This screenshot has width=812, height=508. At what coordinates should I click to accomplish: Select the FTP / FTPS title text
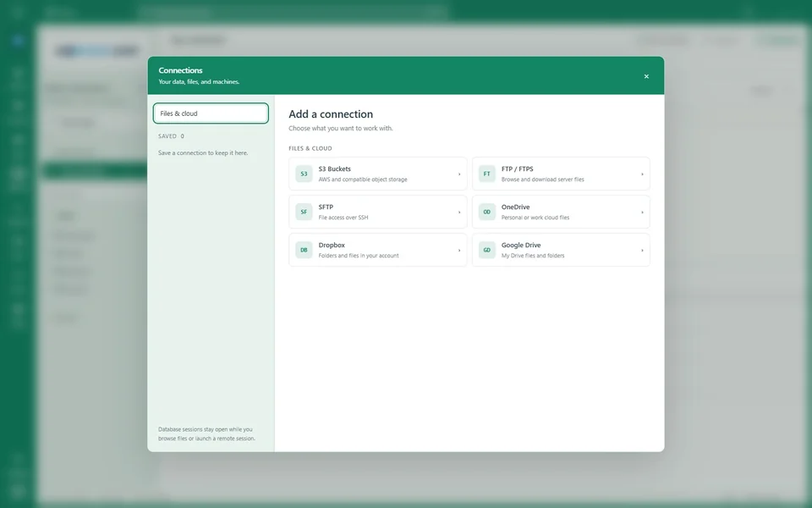pos(518,169)
